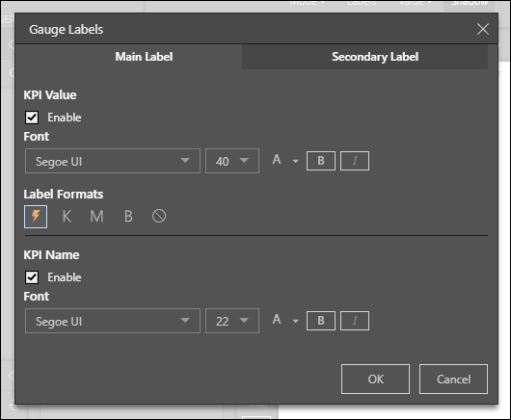The image size is (511, 420).
Task: Toggle bold for KPI Name font
Action: [321, 321]
